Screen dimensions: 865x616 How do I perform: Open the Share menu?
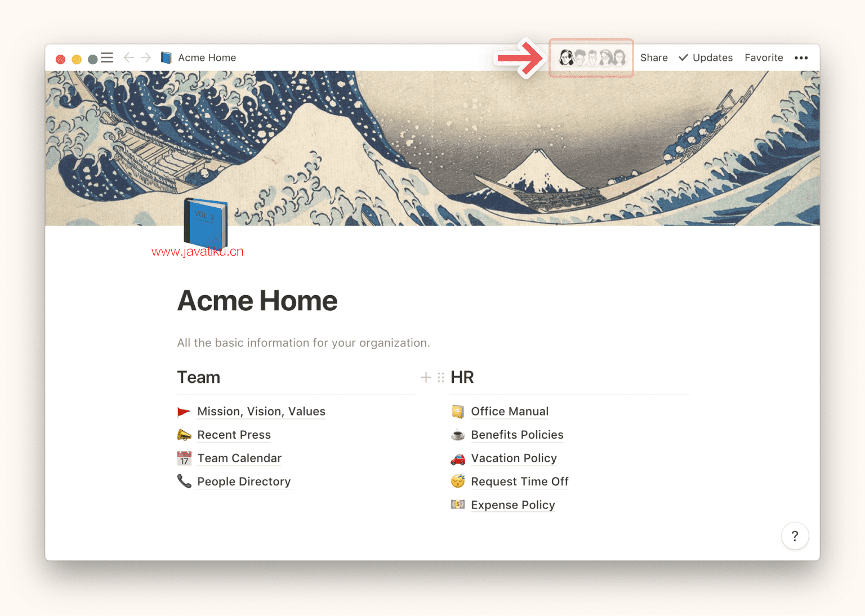pyautogui.click(x=654, y=57)
